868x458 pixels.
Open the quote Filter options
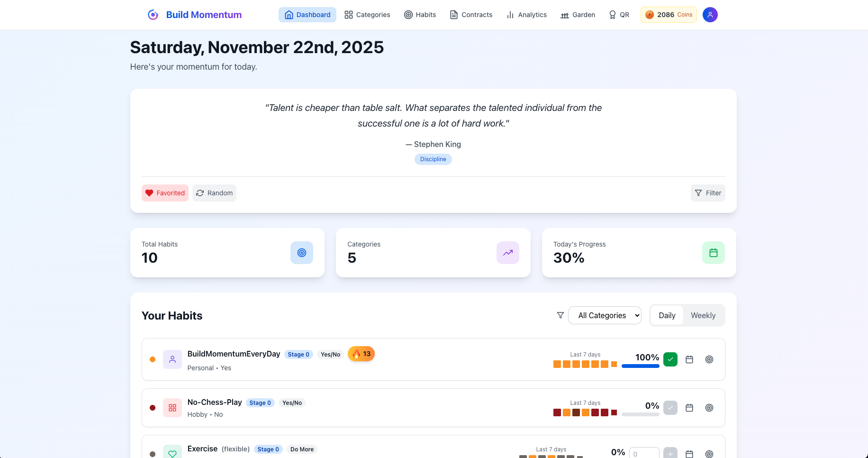(708, 193)
